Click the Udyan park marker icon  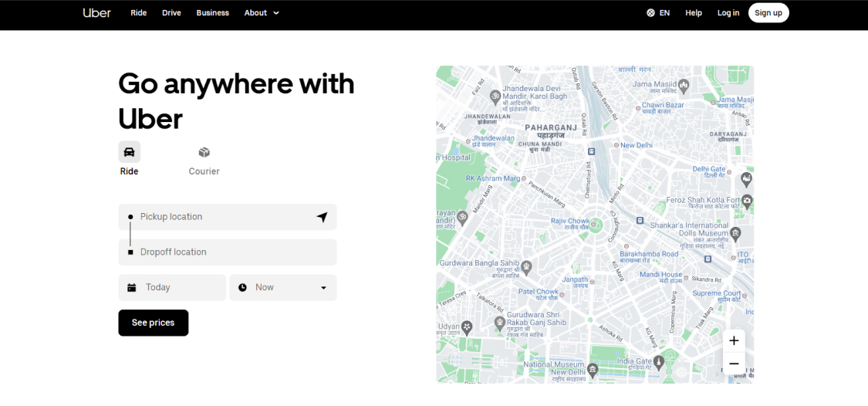coord(468,326)
